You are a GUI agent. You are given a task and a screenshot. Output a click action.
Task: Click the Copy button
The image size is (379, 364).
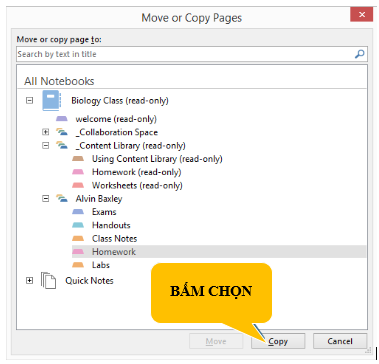[x=278, y=341]
